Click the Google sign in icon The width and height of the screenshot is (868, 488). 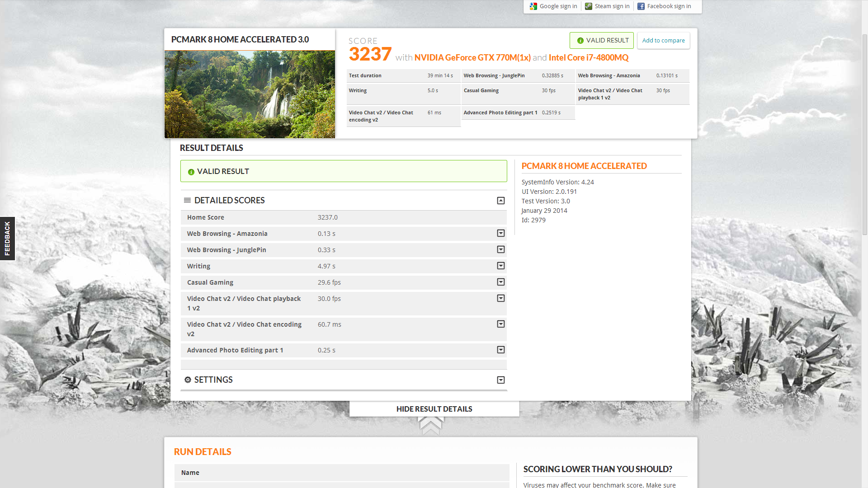click(533, 6)
